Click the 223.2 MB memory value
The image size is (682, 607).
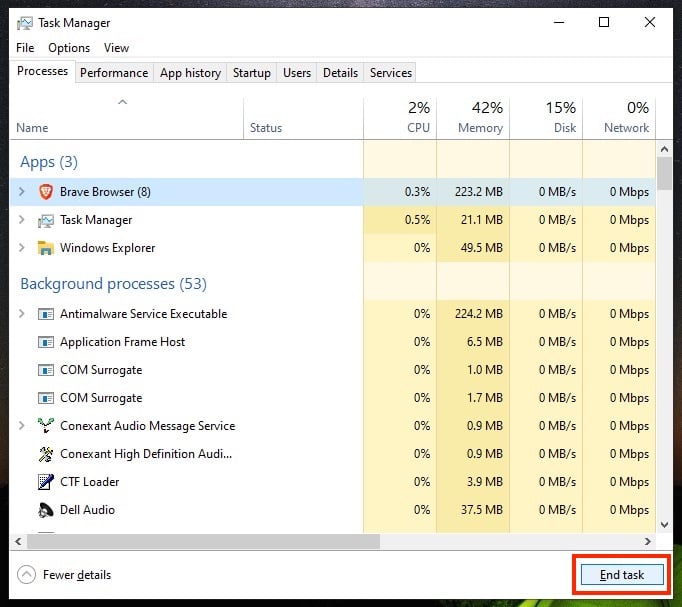point(478,192)
